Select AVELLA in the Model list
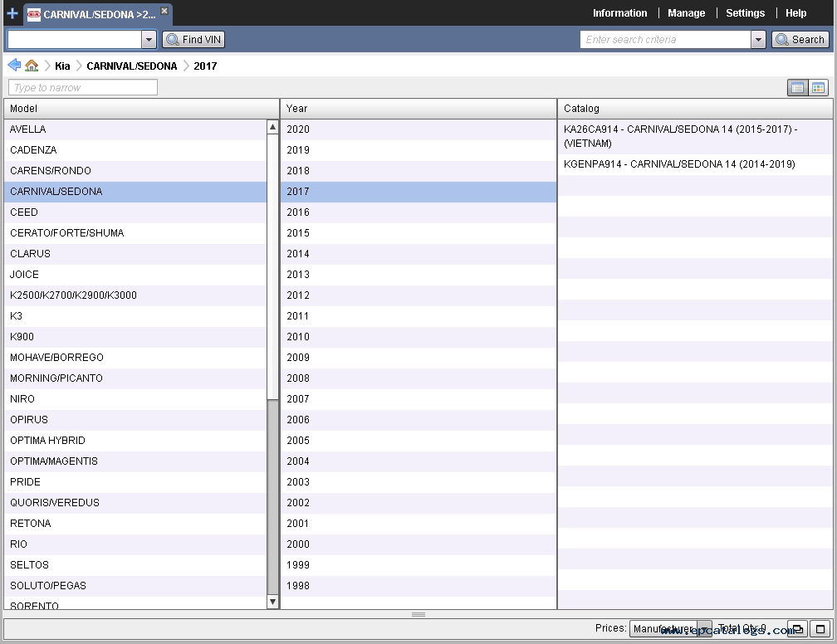Viewport: 837px width, 644px height. click(x=135, y=129)
